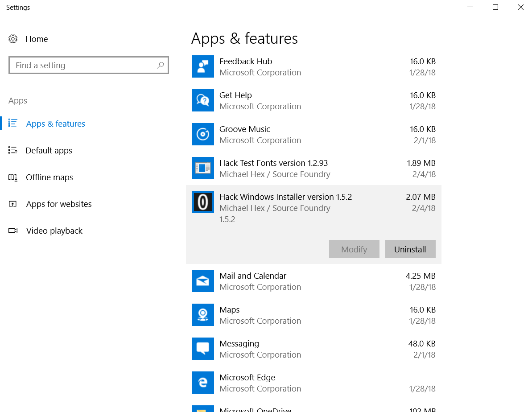Select the Mail and Calendar icon
Screen dimensions: 532x412
pos(203,281)
